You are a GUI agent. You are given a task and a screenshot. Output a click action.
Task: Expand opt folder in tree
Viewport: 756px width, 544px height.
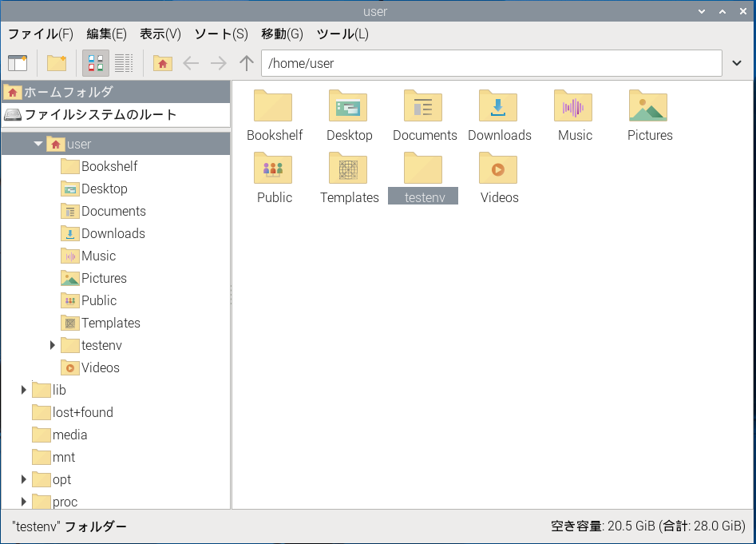click(x=23, y=479)
